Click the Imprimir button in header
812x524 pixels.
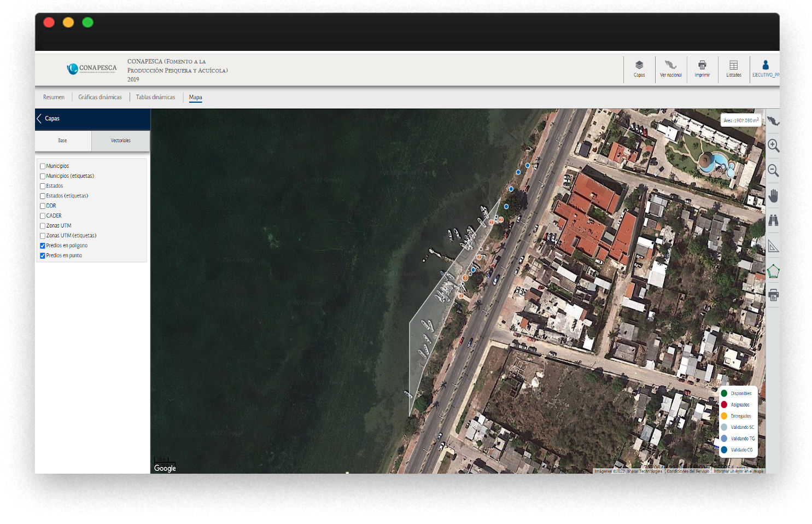tap(702, 68)
